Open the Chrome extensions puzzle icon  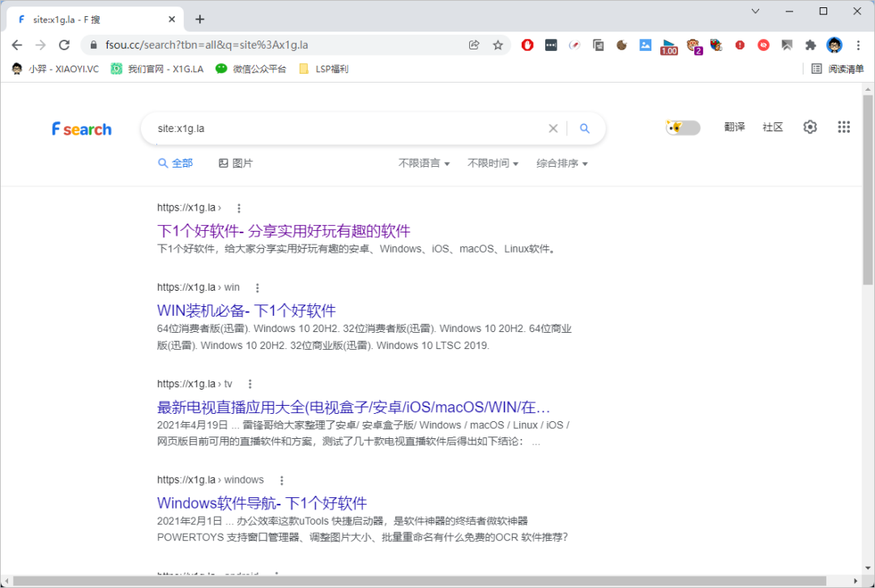[810, 45]
